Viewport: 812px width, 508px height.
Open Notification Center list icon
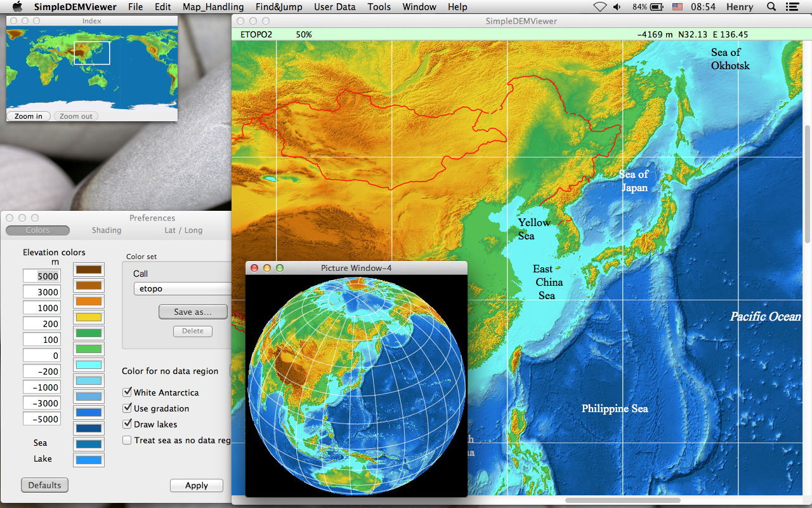pyautogui.click(x=792, y=7)
